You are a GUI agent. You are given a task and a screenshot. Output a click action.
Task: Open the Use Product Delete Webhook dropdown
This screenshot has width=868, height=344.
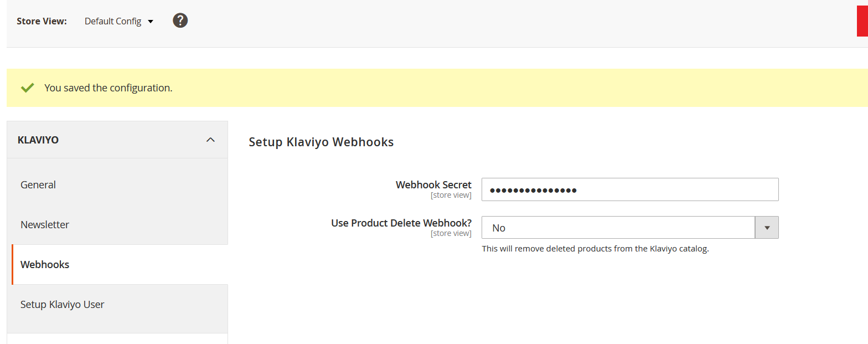pos(630,228)
